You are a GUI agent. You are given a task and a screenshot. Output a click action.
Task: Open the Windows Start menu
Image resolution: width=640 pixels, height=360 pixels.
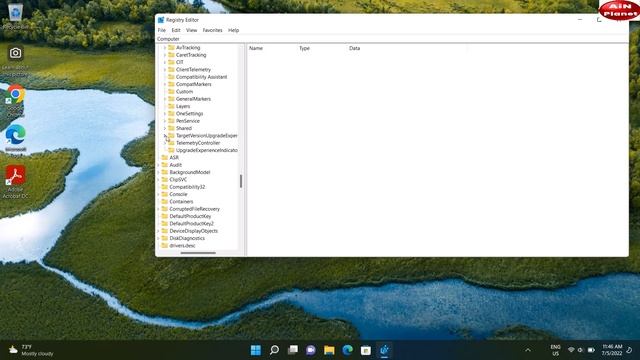pyautogui.click(x=256, y=350)
